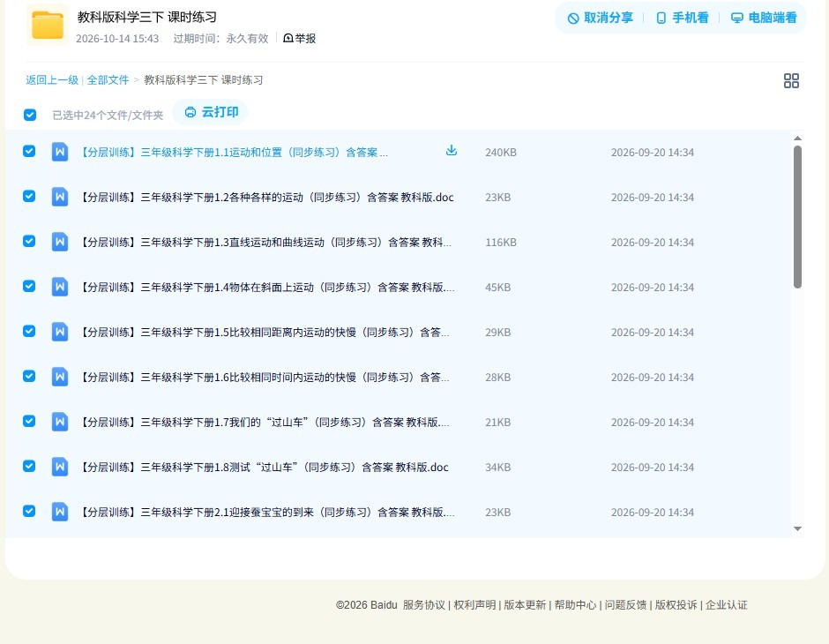
Task: Uncheck the 2.1迎接蚕宝宝的到来 checkbox
Action: click(29, 511)
